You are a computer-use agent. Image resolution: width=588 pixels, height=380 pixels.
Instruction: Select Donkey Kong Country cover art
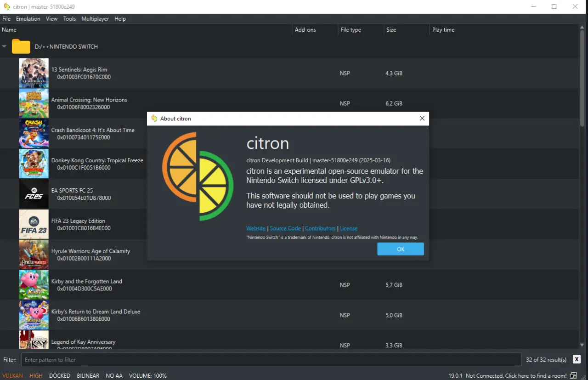pos(34,164)
